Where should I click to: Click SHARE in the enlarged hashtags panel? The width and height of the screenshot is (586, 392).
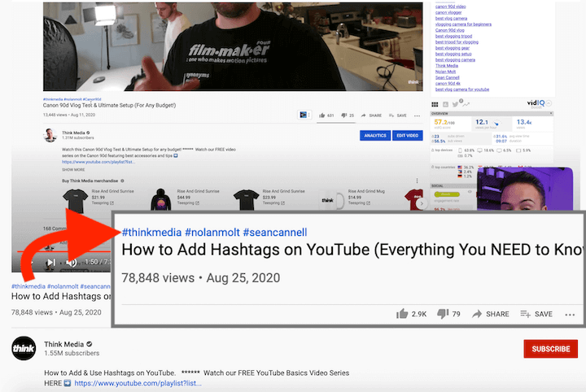point(490,314)
